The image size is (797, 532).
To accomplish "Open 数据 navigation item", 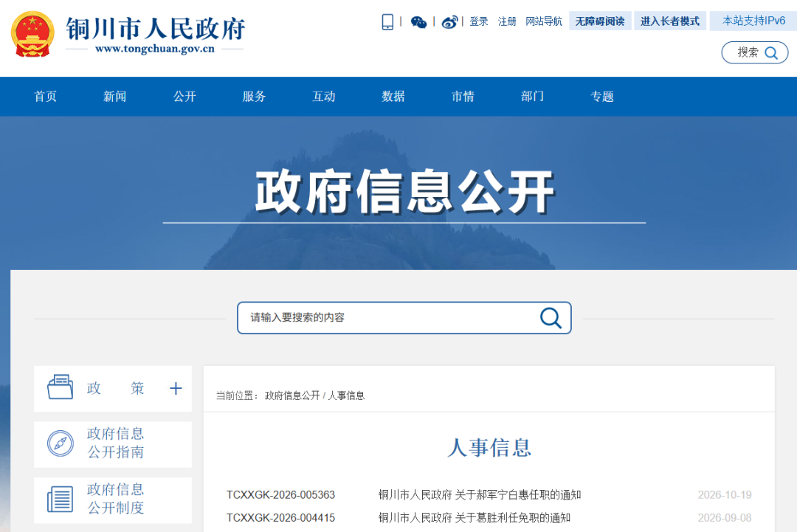I will tap(393, 97).
